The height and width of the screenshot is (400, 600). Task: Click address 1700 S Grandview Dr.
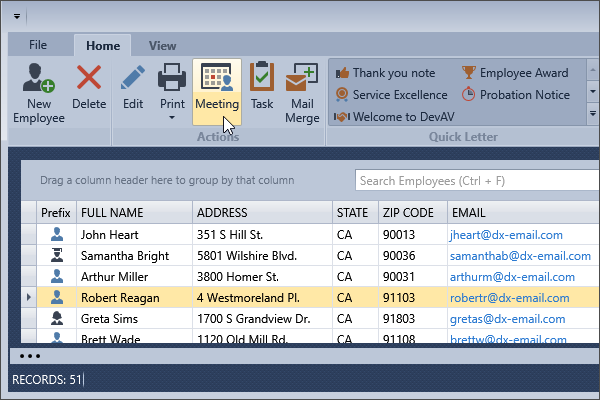coord(262,318)
